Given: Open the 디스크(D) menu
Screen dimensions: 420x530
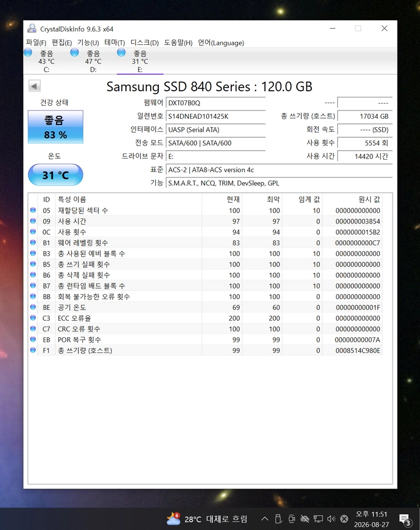Looking at the screenshot, I should point(144,43).
